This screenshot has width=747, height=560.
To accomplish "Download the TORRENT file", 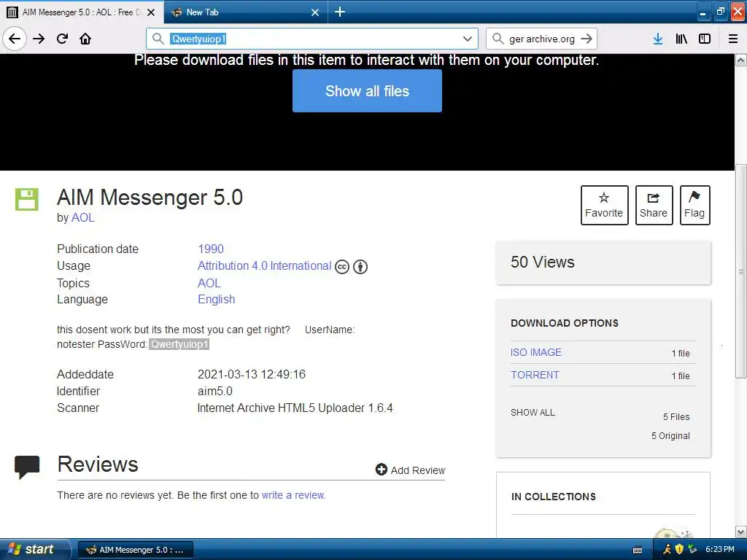I will tap(535, 375).
